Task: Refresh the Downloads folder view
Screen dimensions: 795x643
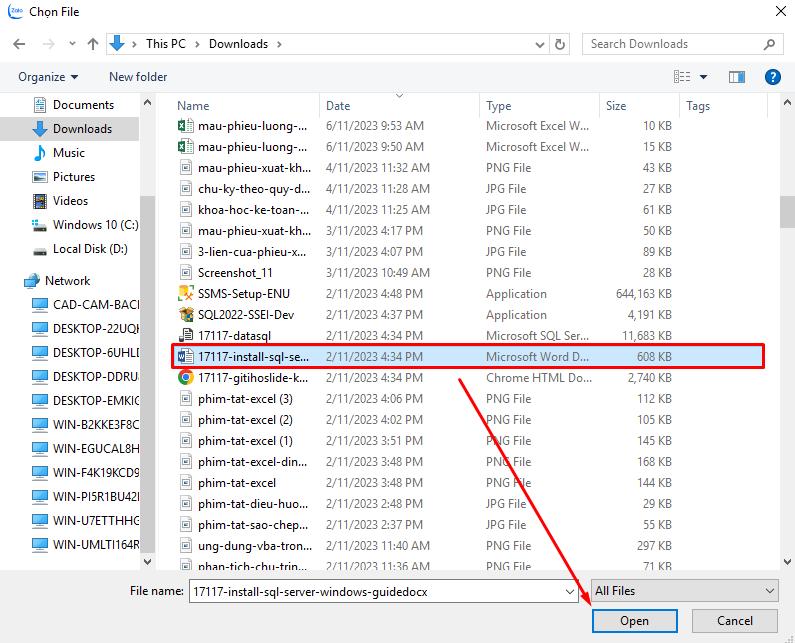Action: click(560, 44)
